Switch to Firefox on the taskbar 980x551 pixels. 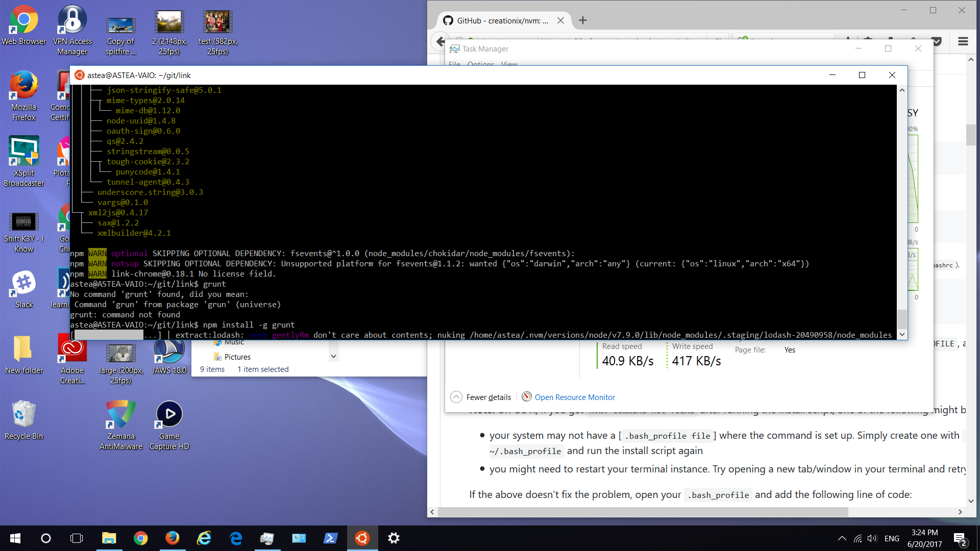coord(172,538)
